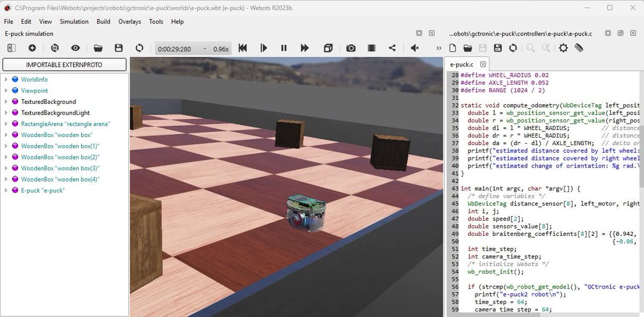Toggle the scene tree side panel icon
The width and height of the screenshot is (644, 317).
pyautogui.click(x=11, y=48)
